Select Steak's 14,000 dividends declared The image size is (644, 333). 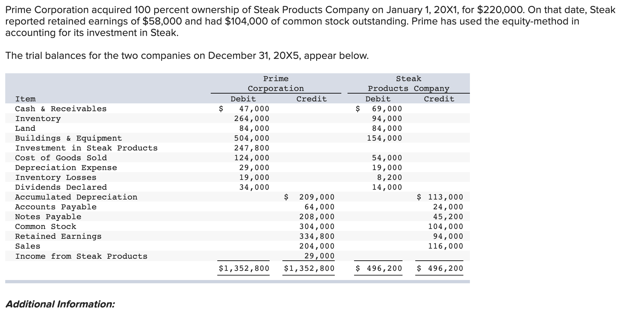coord(387,187)
